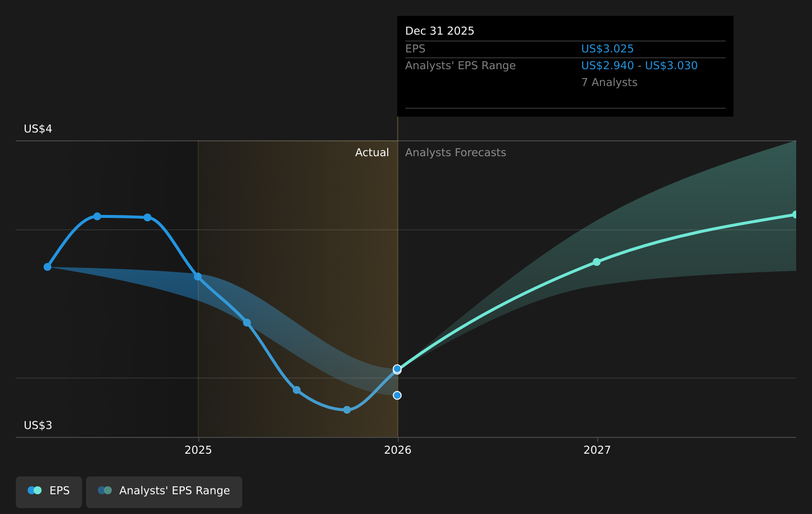Screen dimensions: 812x514
Task: Select the Dec 2025 blue EPS data point
Action: click(397, 369)
